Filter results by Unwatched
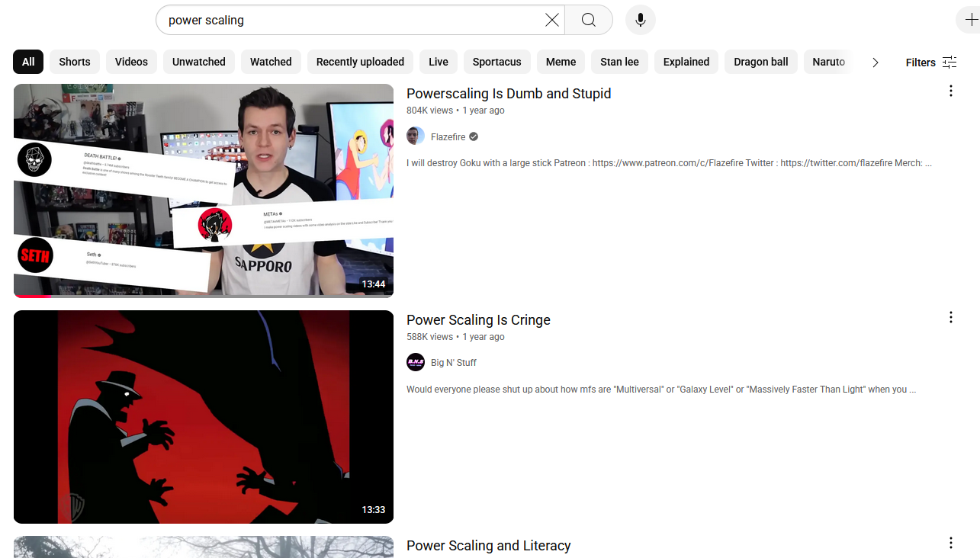 (199, 62)
